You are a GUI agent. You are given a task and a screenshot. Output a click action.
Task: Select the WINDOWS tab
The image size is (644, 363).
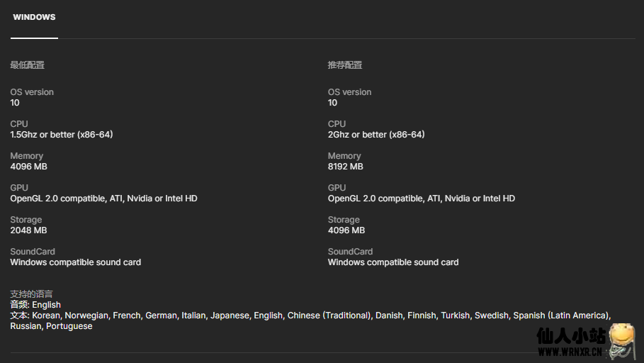[34, 17]
